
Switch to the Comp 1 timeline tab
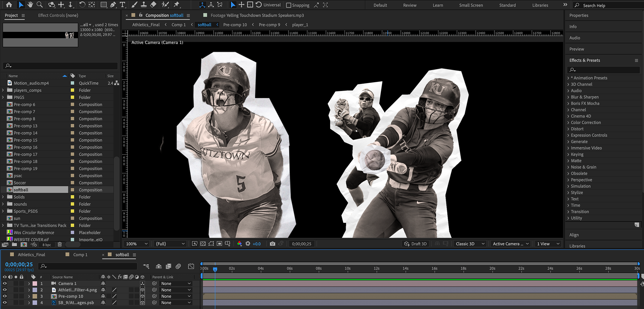[x=80, y=255]
